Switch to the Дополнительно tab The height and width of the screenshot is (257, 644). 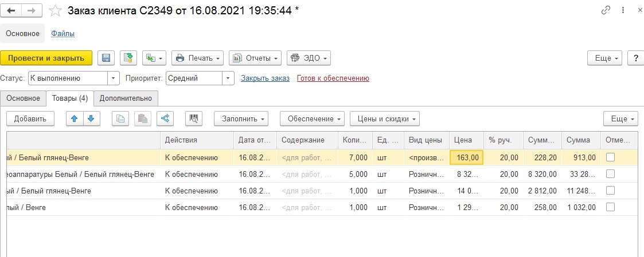(x=126, y=98)
